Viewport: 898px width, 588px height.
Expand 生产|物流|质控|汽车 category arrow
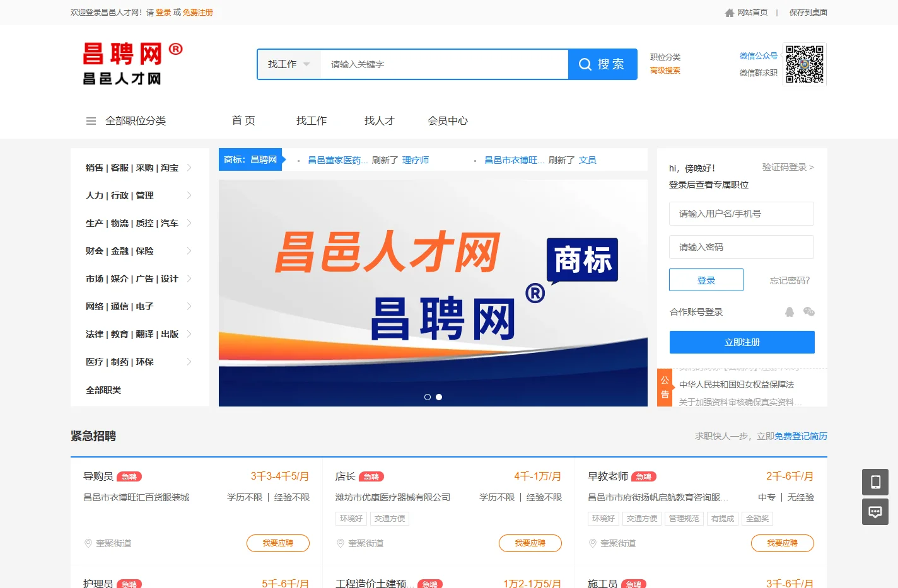tap(189, 223)
